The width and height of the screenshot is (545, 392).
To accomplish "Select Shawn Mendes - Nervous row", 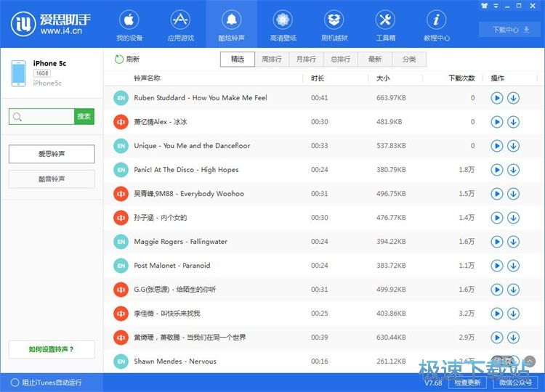I will [324, 362].
